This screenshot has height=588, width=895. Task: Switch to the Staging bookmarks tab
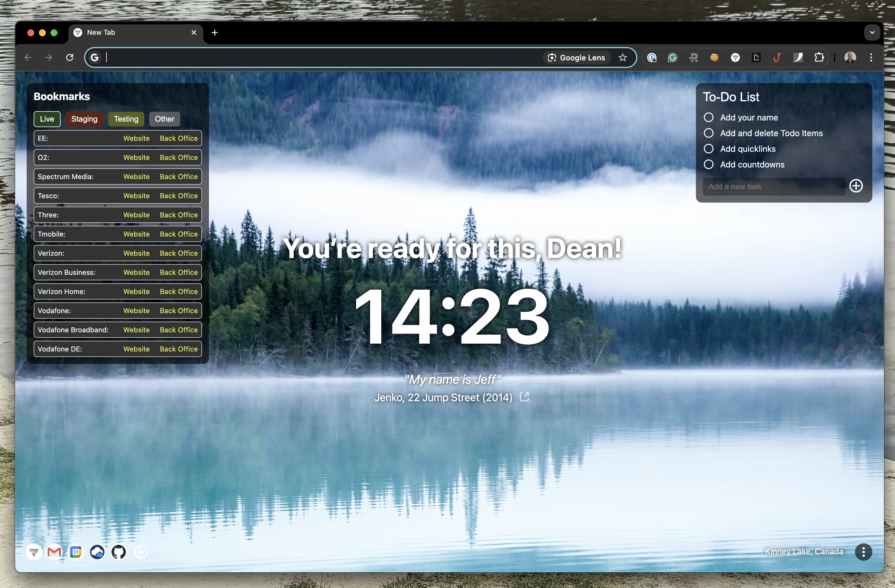pos(84,119)
